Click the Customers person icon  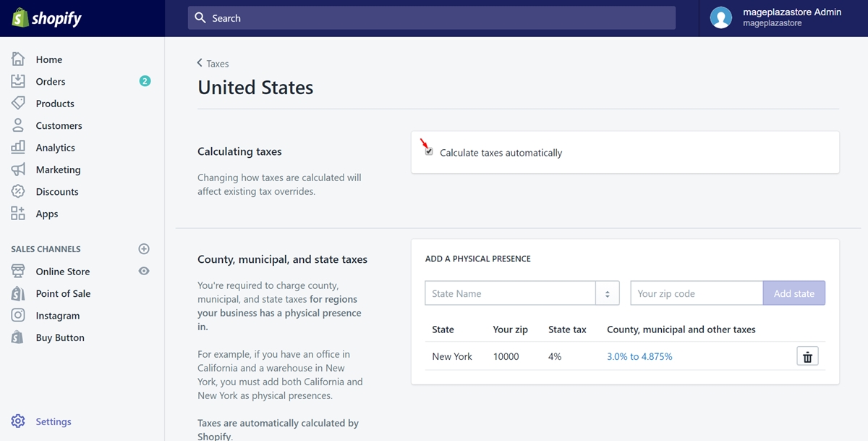[x=18, y=125]
